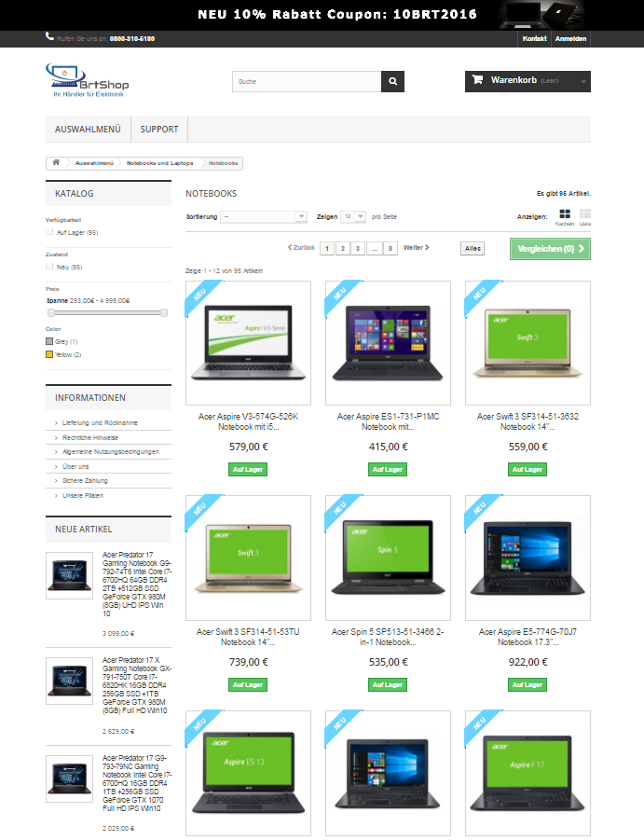Open Sichere Zahlung link
644x840 pixels.
tap(85, 480)
